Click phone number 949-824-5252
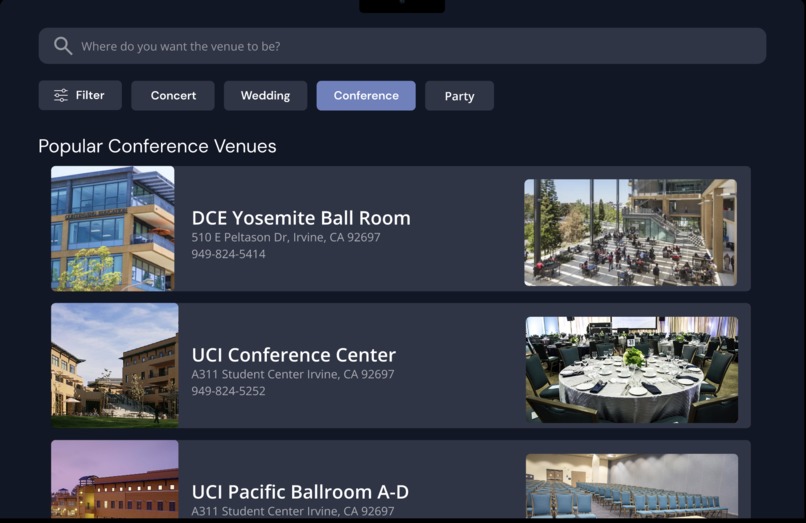Image resolution: width=806 pixels, height=523 pixels. click(x=229, y=391)
